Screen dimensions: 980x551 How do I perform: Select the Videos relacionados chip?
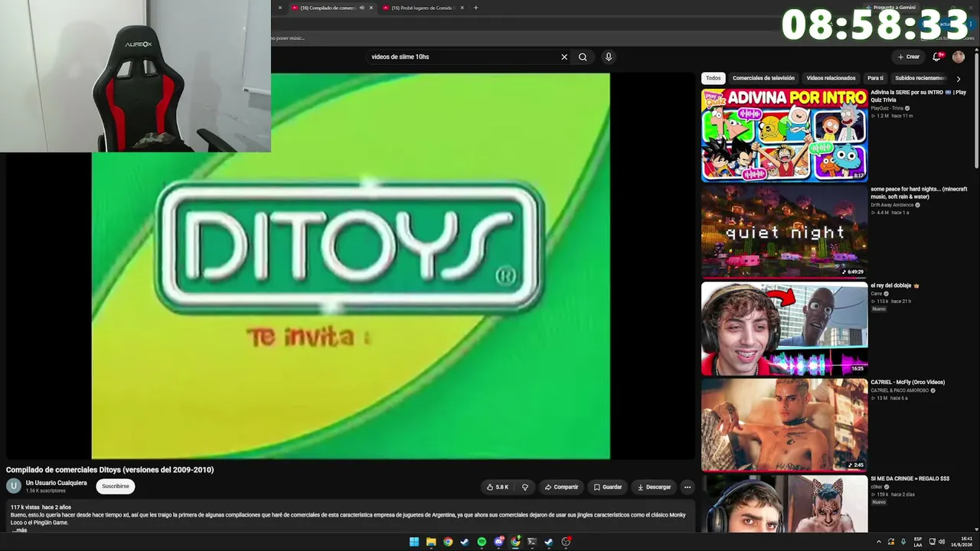click(831, 78)
